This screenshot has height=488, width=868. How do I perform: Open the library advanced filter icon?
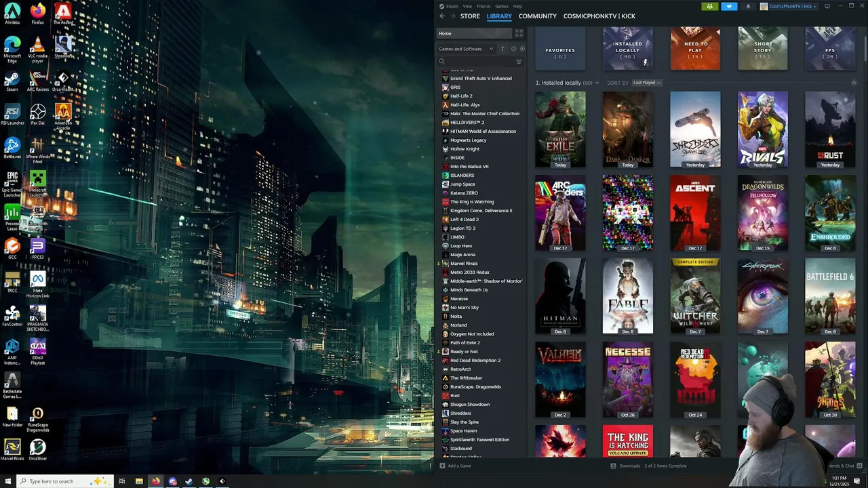(x=519, y=62)
